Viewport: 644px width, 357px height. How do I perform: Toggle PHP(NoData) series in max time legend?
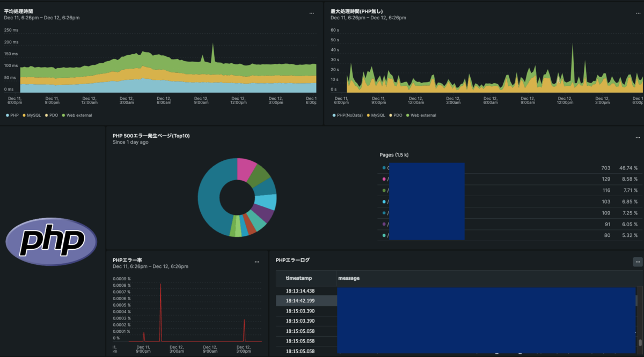click(347, 115)
